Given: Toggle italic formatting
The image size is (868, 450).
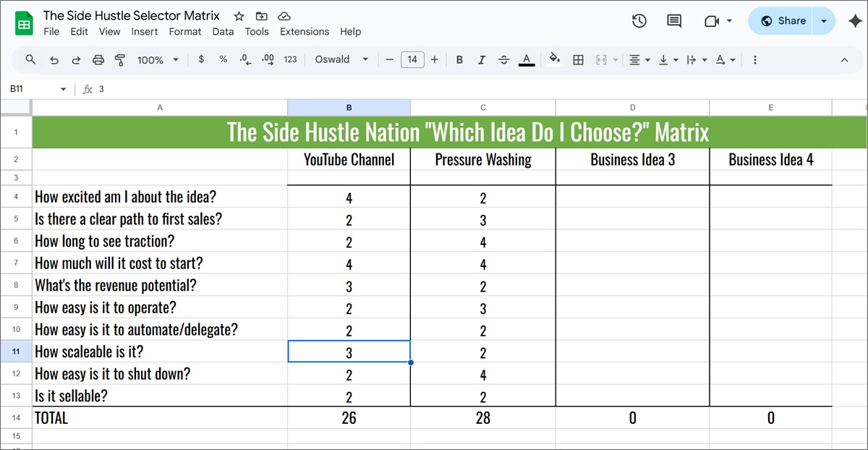Looking at the screenshot, I should [x=481, y=60].
